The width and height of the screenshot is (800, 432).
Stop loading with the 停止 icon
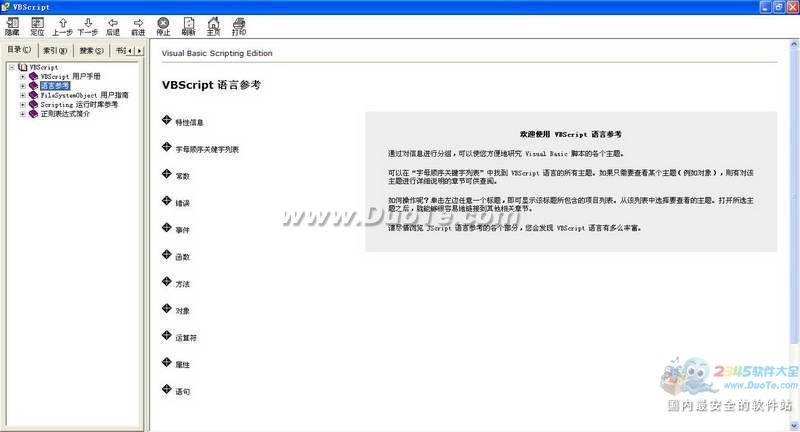coord(163,26)
